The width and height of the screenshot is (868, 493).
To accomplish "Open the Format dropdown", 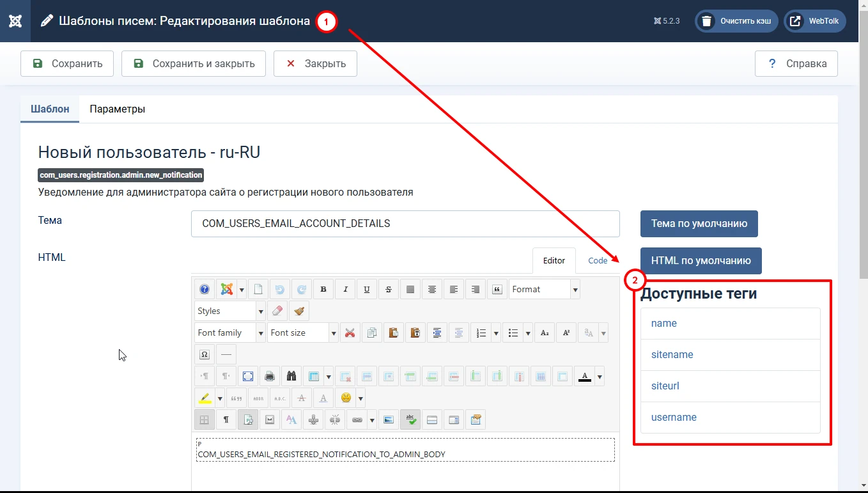I will [543, 288].
